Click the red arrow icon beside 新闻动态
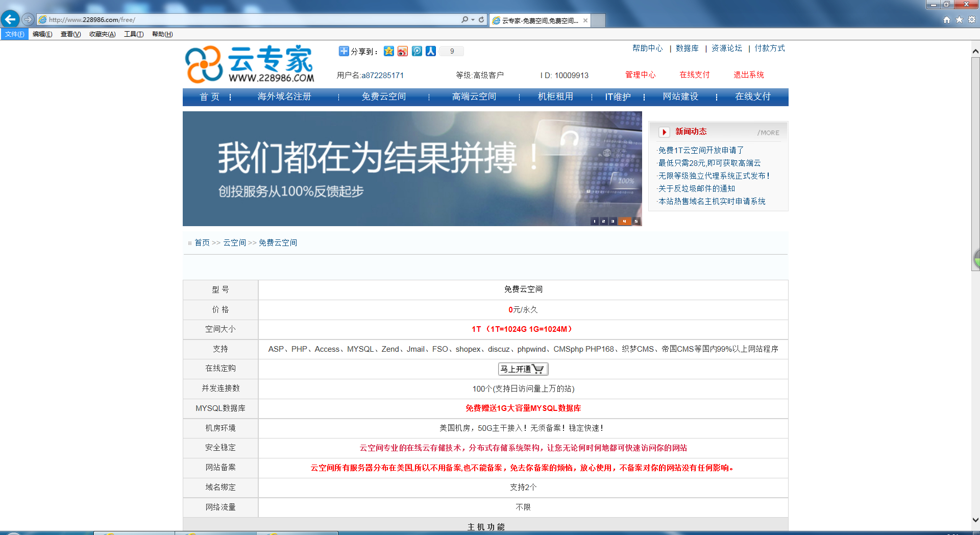The image size is (980, 535). (664, 132)
